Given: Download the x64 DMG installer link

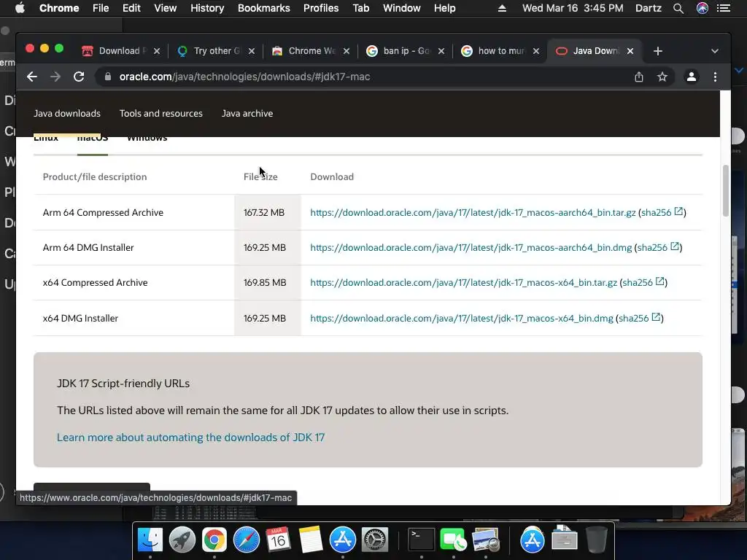Looking at the screenshot, I should click(x=462, y=318).
